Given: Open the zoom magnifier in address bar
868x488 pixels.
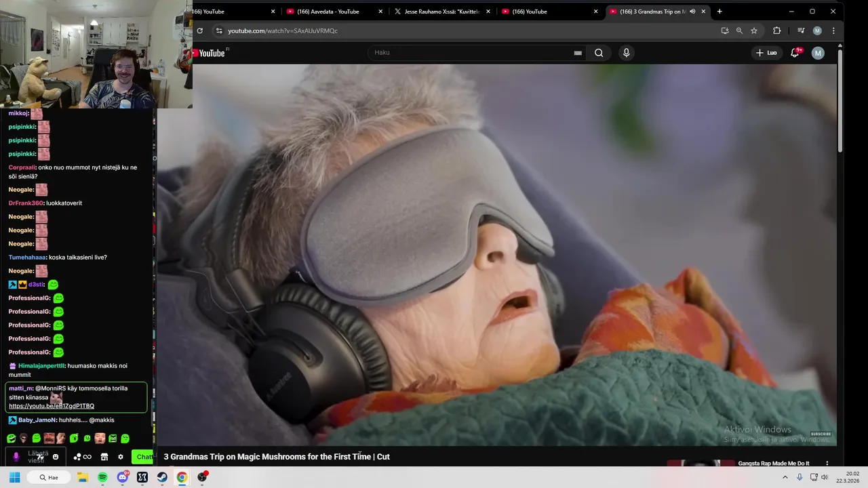Looking at the screenshot, I should pos(739,30).
